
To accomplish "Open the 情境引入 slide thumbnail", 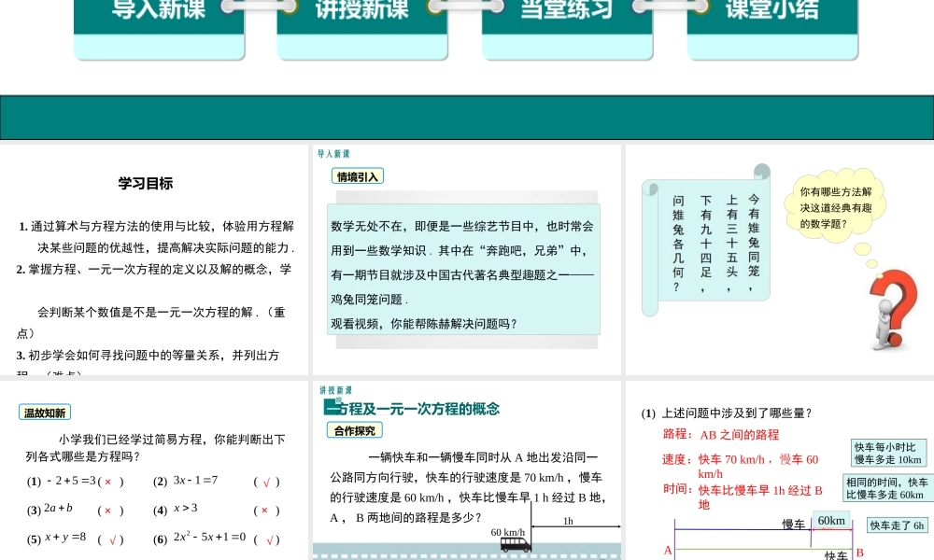I will 466,259.
